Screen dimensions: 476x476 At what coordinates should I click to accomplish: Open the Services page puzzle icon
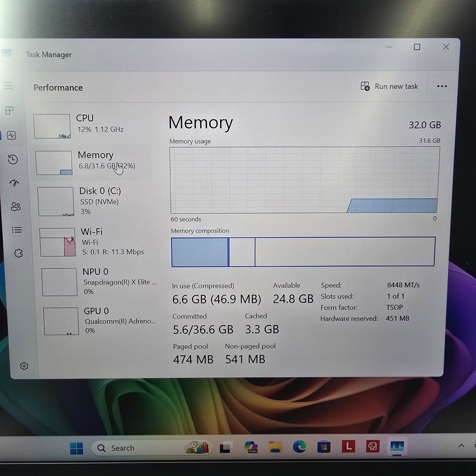tap(18, 253)
